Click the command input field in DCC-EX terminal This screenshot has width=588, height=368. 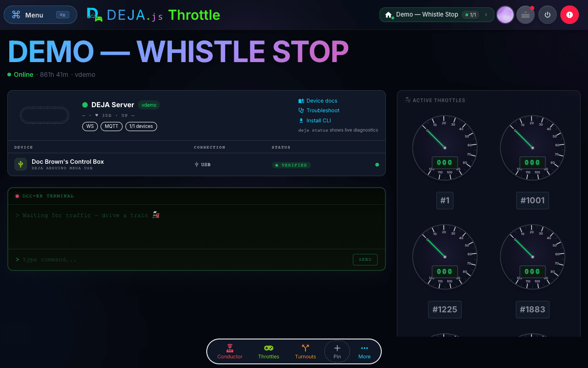[184, 259]
